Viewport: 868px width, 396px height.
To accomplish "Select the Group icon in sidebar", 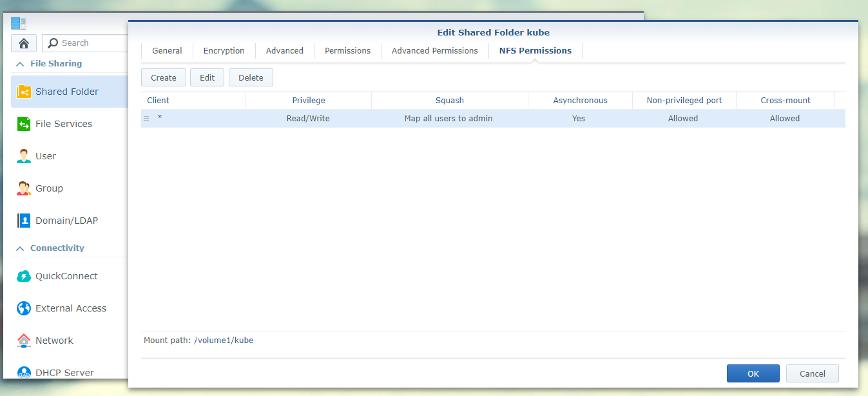I will [x=24, y=188].
